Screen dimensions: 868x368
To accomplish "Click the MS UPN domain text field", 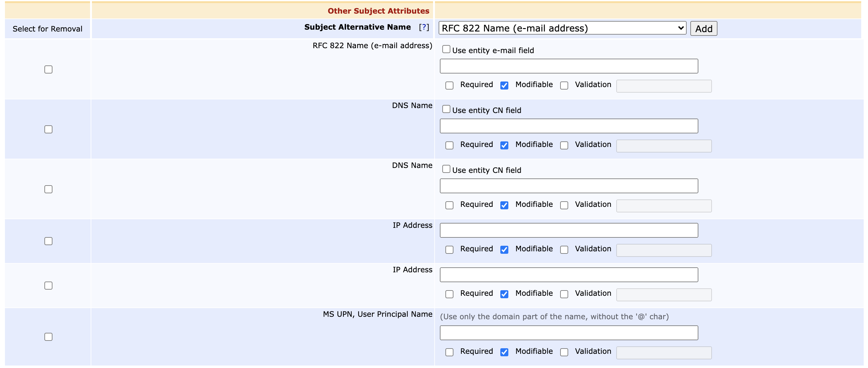I will coord(568,332).
